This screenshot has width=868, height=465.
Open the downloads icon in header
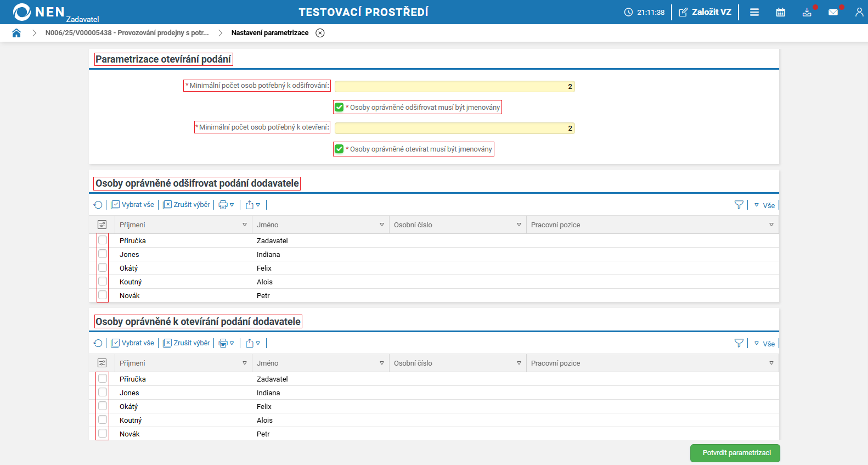click(807, 12)
